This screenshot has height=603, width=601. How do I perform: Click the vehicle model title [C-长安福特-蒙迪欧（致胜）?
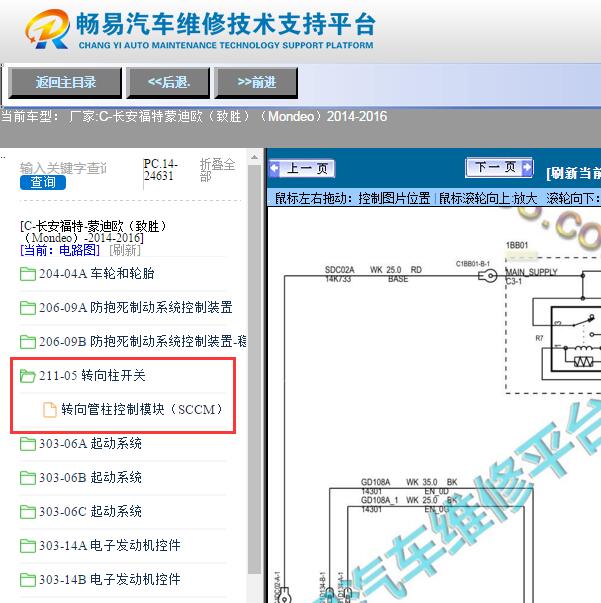point(93,232)
